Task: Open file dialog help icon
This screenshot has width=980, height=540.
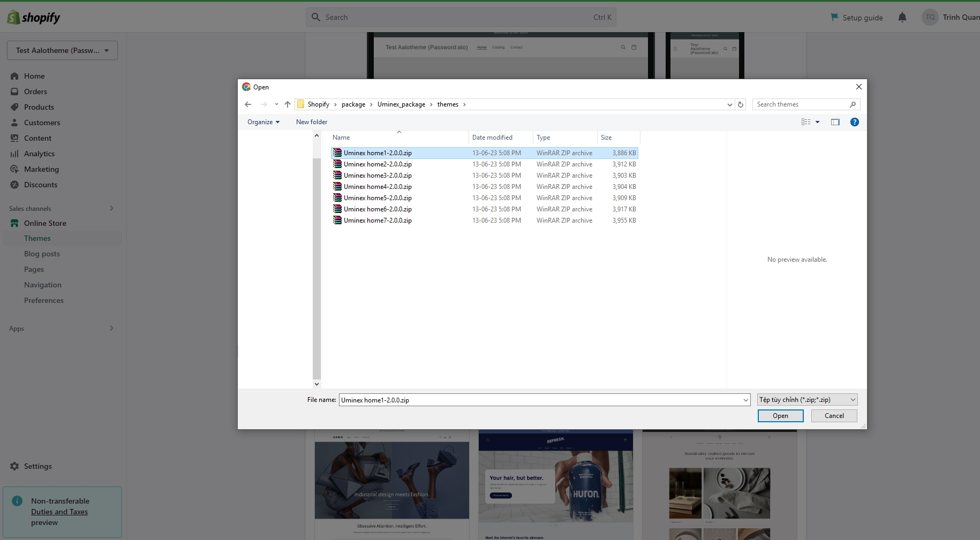Action: [x=855, y=122]
